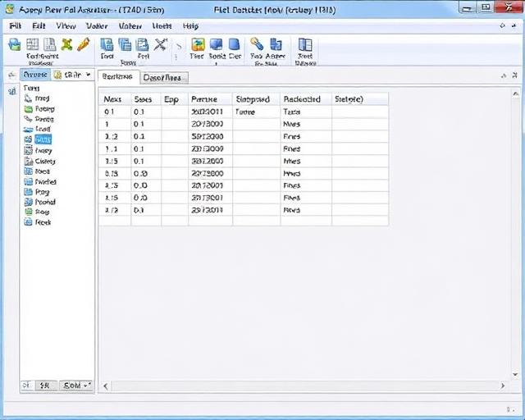Open the View menu
The image size is (525, 420).
point(66,25)
